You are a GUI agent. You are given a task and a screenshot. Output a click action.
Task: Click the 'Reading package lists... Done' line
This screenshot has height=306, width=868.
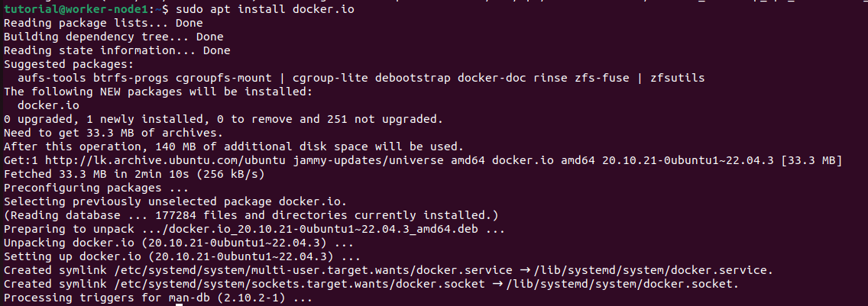click(x=103, y=23)
